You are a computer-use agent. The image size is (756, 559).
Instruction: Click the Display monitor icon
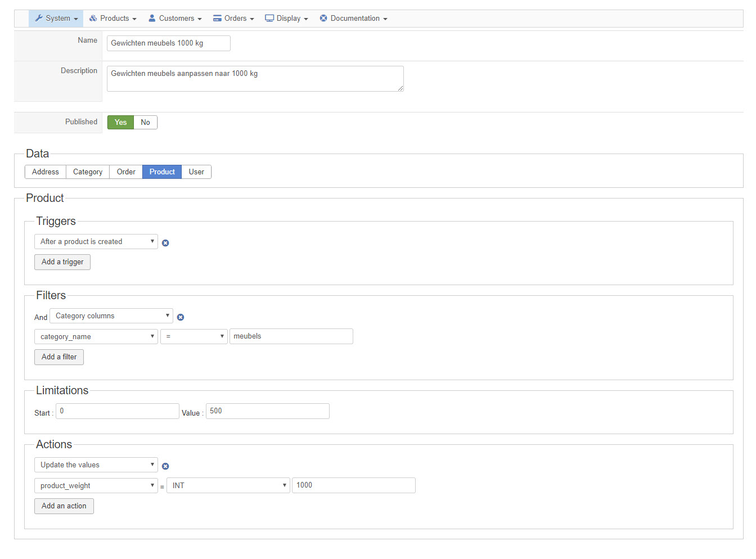pyautogui.click(x=269, y=19)
